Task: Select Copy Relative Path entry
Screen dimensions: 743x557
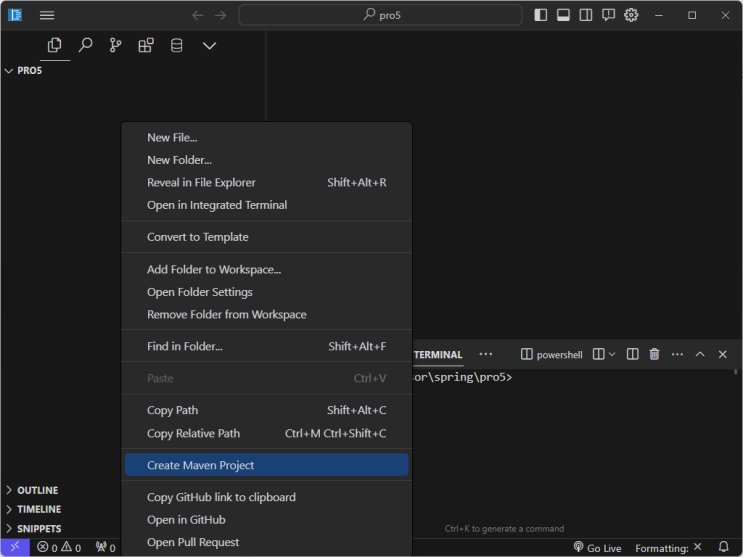Action: (x=267, y=433)
